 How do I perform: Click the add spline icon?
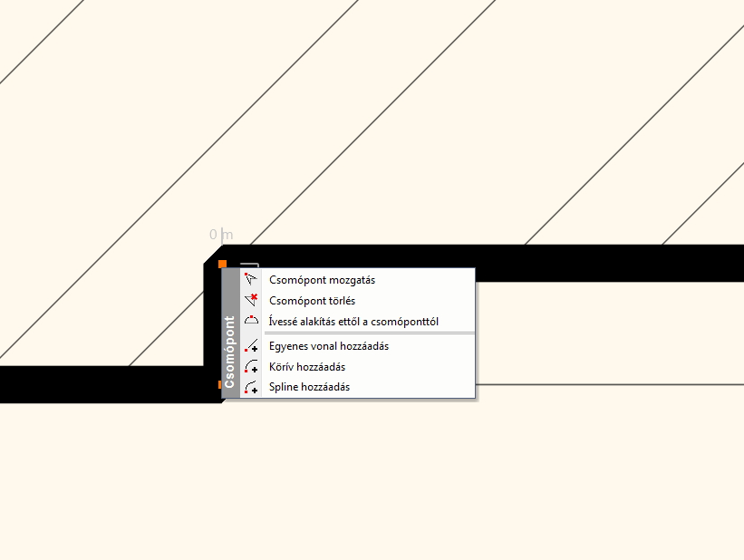[x=252, y=387]
